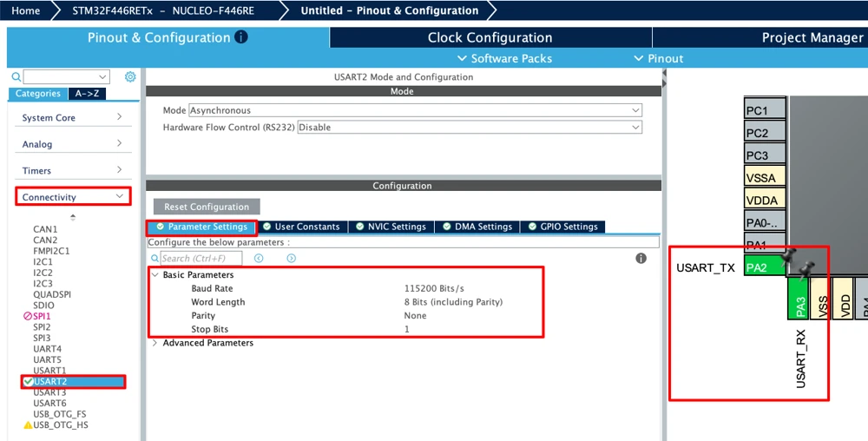Click pin VDDA on the chip view
This screenshot has width=868, height=441.
click(x=765, y=200)
